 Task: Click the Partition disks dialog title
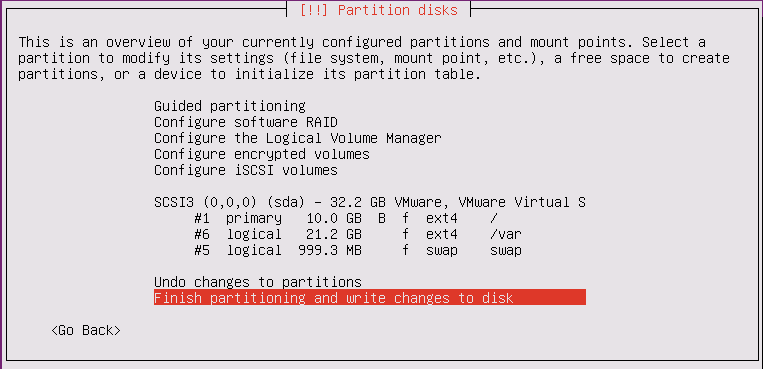(379, 10)
